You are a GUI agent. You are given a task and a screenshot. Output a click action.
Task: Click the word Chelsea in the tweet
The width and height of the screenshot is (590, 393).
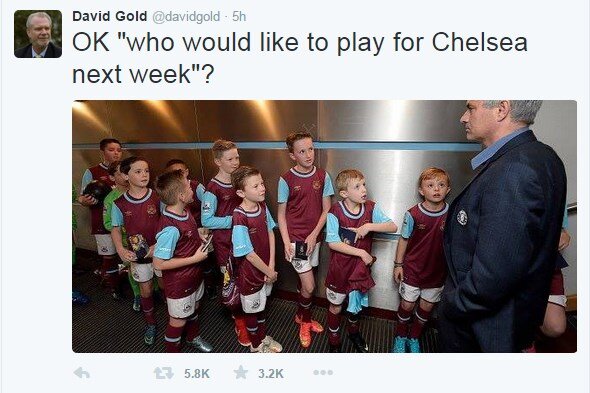(479, 42)
